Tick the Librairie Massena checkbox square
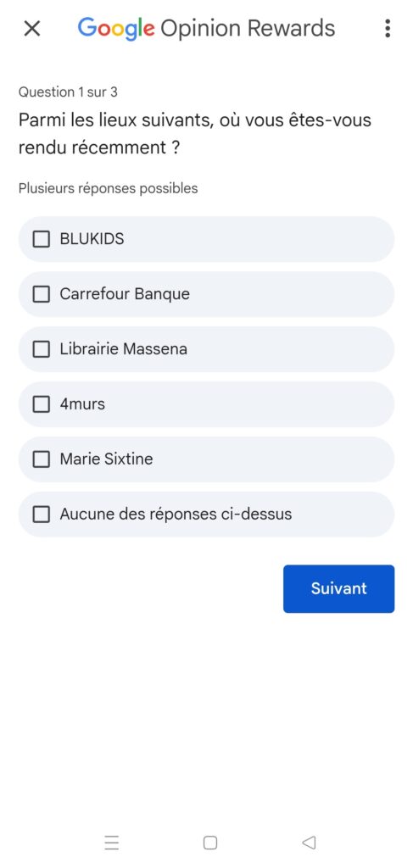This screenshot has width=413, height=868. pyautogui.click(x=41, y=349)
